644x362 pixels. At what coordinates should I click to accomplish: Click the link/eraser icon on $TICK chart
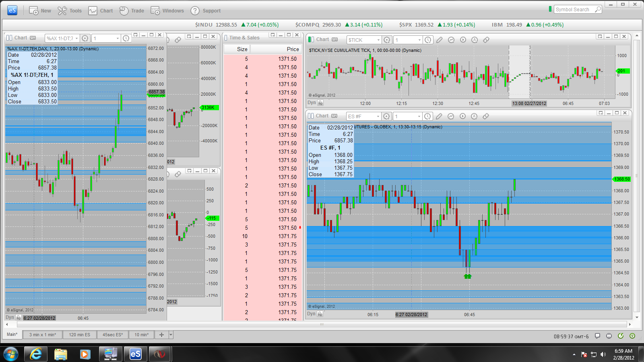tap(486, 40)
